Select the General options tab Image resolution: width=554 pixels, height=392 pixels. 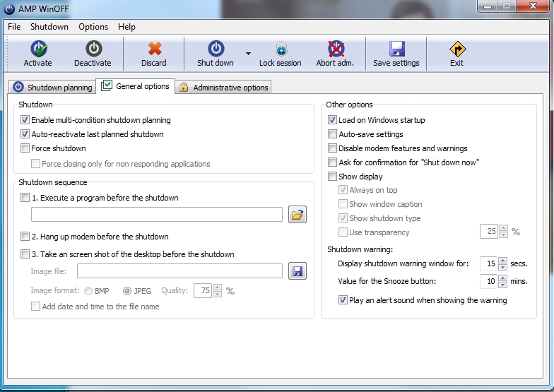click(136, 86)
